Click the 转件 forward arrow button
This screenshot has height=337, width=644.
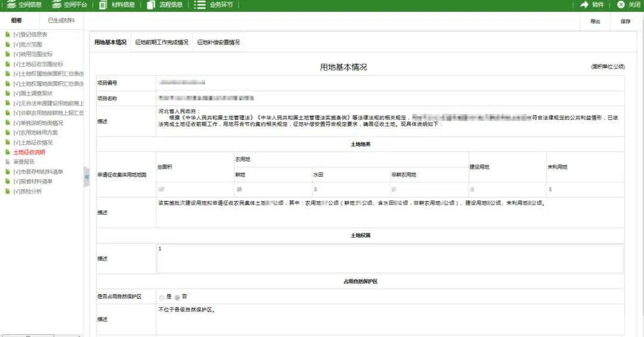pyautogui.click(x=592, y=5)
